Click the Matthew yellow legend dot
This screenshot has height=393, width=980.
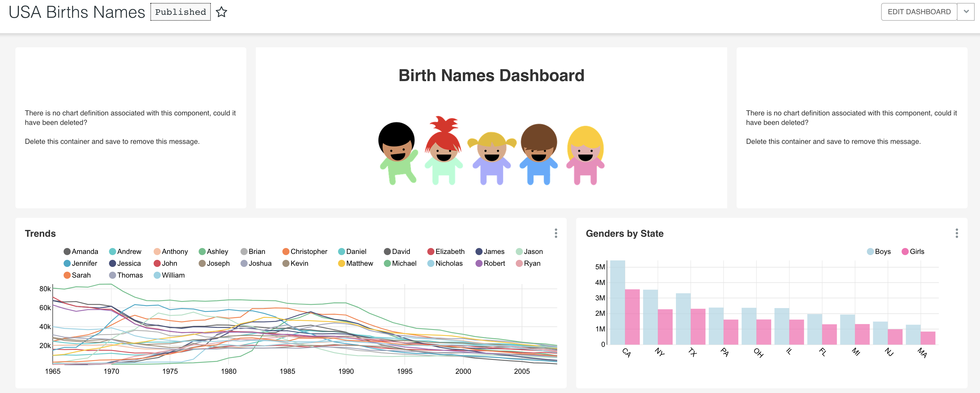pyautogui.click(x=341, y=263)
